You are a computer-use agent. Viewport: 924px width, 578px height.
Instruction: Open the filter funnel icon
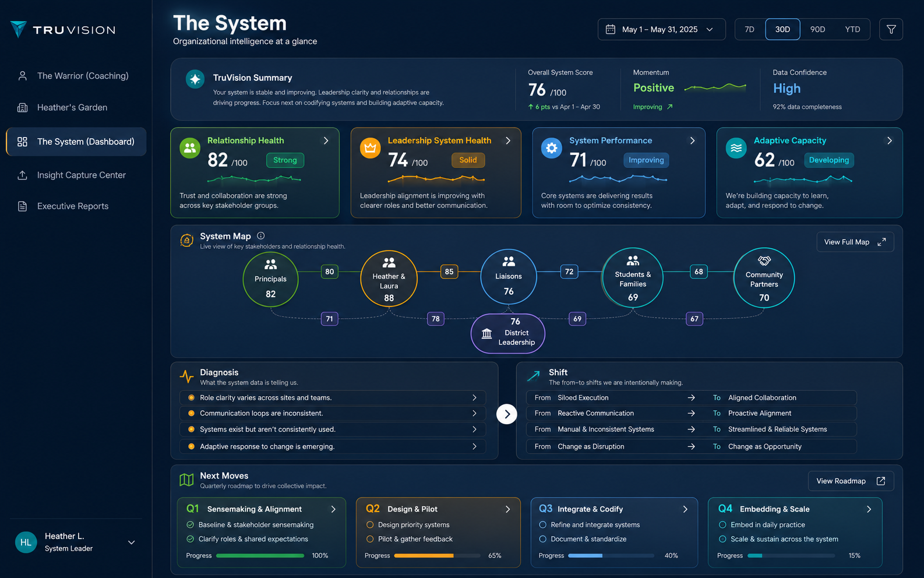tap(891, 29)
